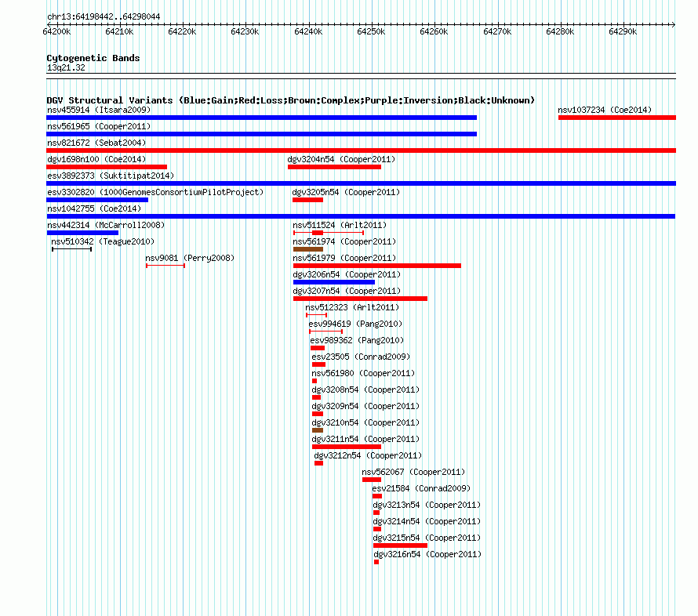Open the nsv9081 (Perry2008) label
This screenshot has height=616, width=698.
tap(190, 258)
